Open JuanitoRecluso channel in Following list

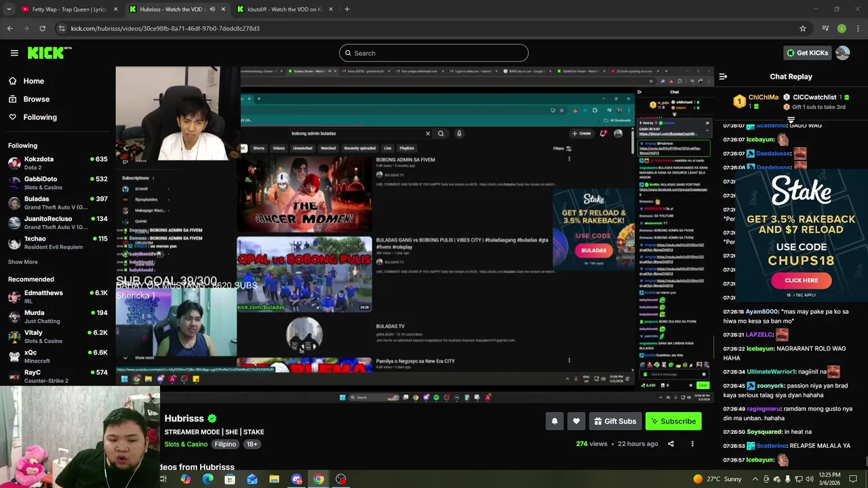[58, 222]
